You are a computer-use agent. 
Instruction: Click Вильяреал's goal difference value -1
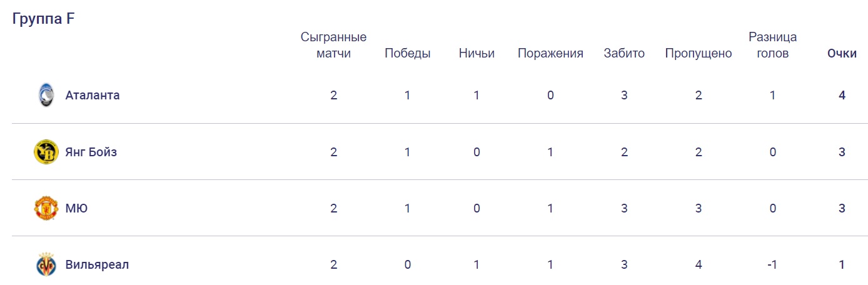[x=773, y=264]
